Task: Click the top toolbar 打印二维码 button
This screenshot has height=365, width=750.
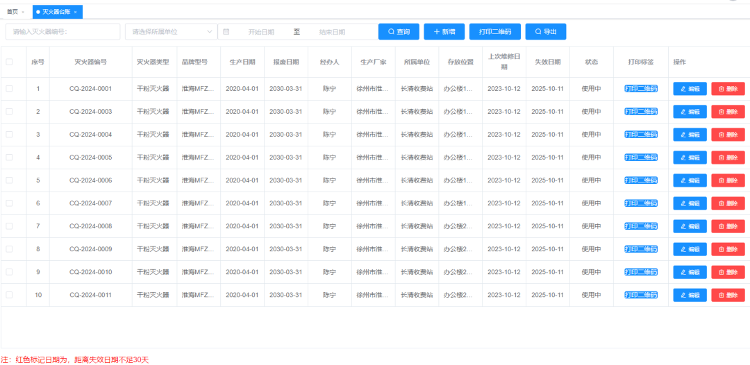Action: [495, 32]
